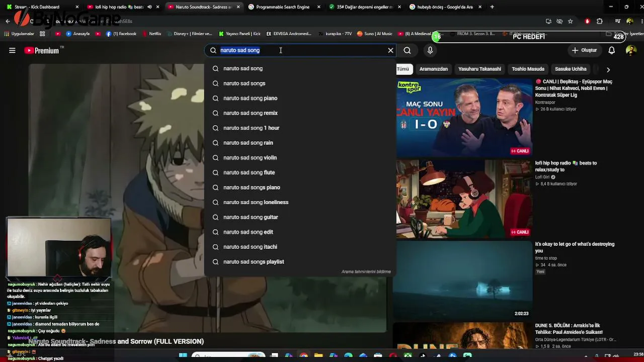The image size is (644, 362).
Task: Select the Yasuharu Takanashi chip
Action: (479, 69)
